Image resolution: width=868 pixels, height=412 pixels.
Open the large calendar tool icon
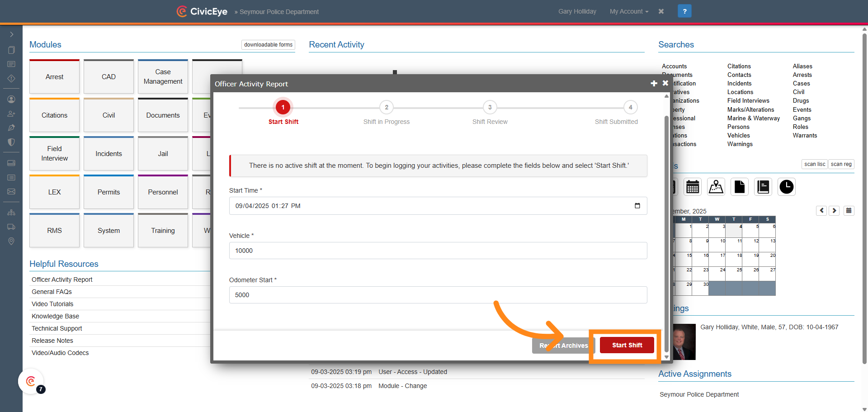tap(693, 187)
